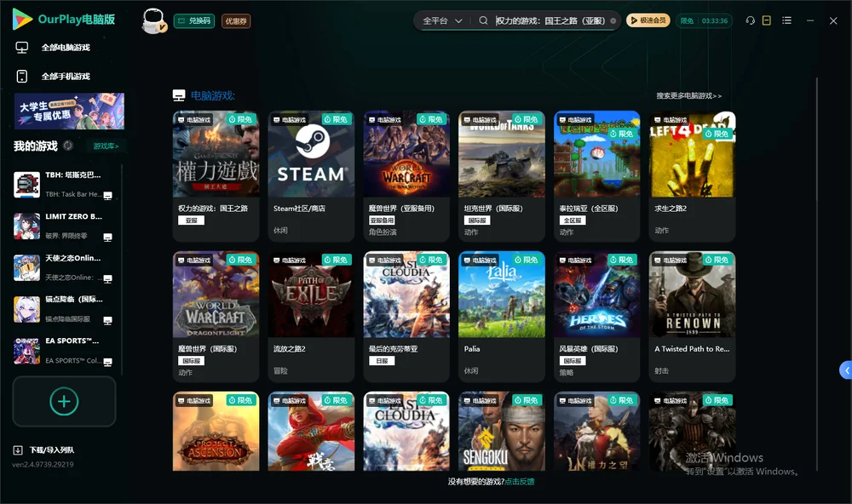
Task: Open 流放之路2 Path of Exile card
Action: [311, 317]
